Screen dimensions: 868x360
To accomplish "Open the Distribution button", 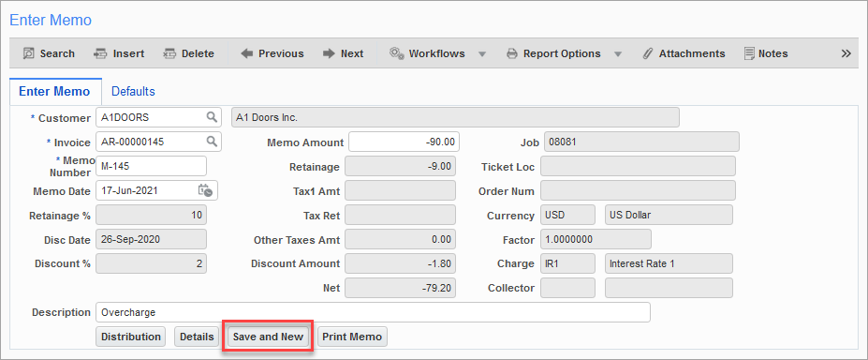I will tap(131, 337).
